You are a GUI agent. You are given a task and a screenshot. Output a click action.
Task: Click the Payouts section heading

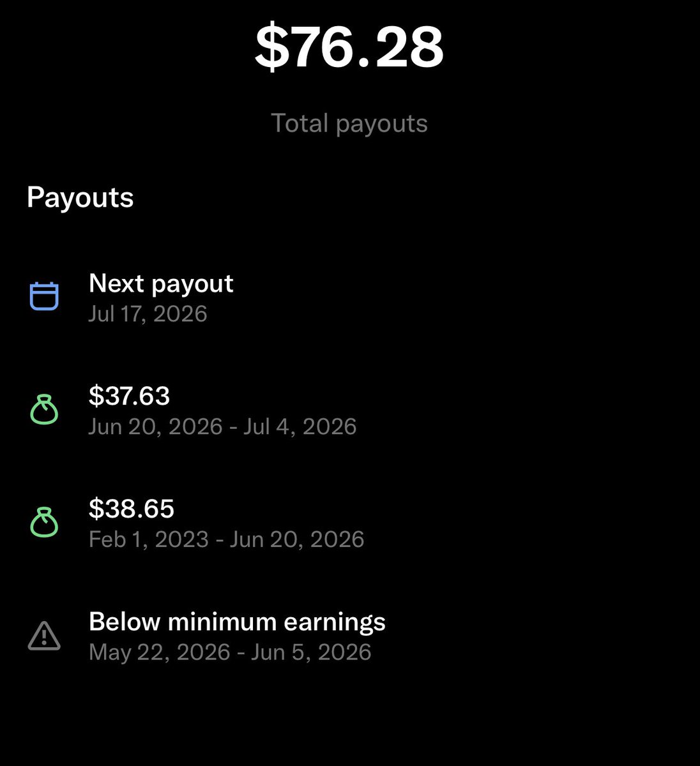click(x=80, y=197)
